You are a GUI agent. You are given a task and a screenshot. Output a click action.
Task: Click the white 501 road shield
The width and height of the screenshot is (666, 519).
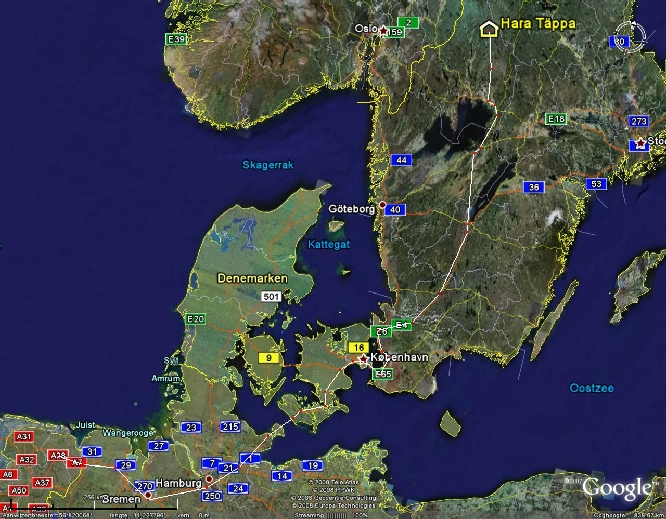point(271,297)
